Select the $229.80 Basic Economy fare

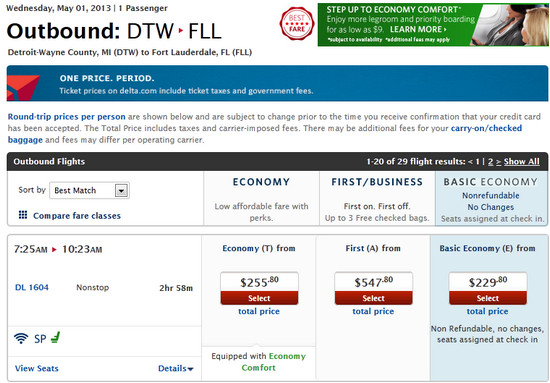(x=488, y=298)
